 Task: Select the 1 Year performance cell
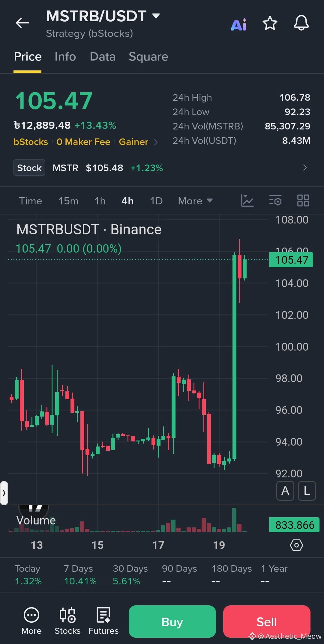point(274,575)
